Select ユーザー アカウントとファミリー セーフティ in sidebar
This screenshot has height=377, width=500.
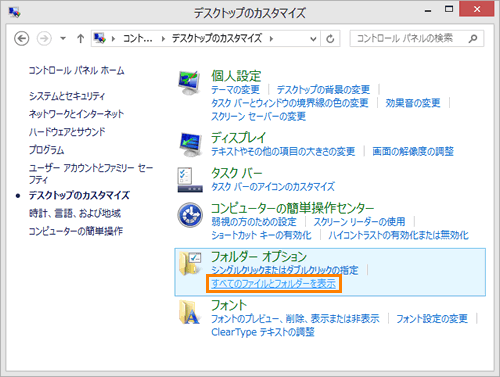click(91, 174)
